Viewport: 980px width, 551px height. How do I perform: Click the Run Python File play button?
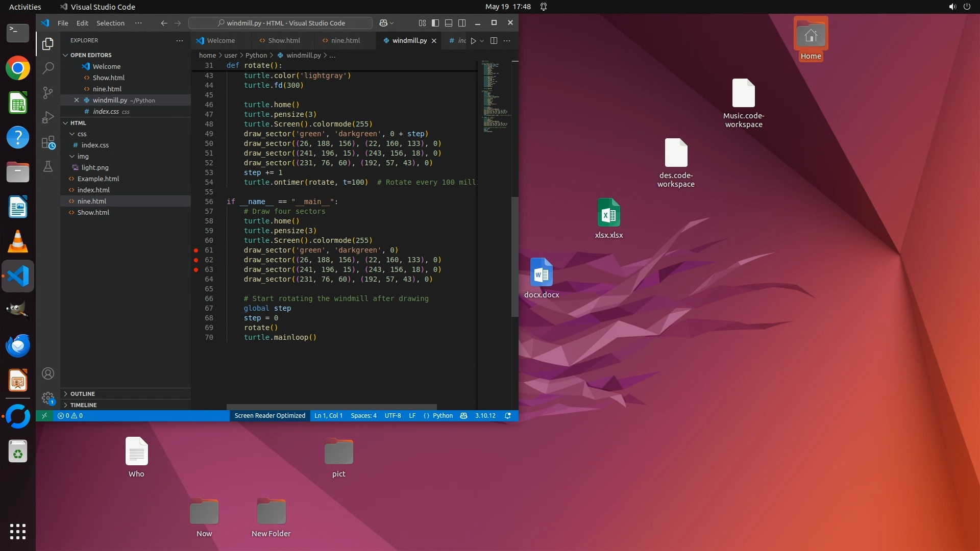click(473, 41)
